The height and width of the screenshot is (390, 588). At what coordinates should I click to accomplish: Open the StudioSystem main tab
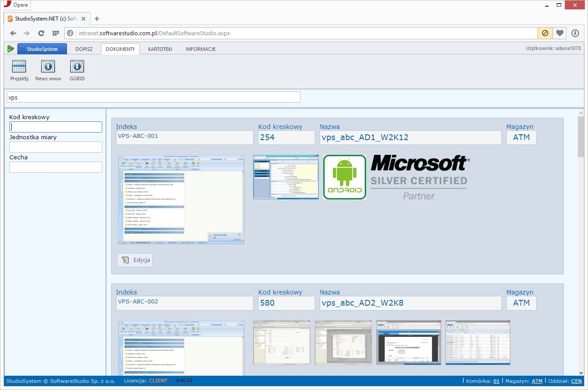[42, 49]
